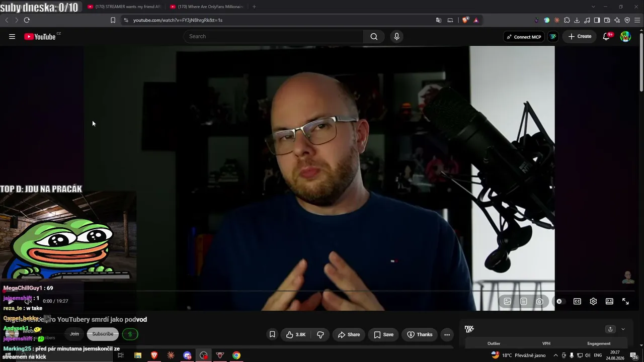Viewport: 644px width, 362px height.
Task: Switch to the 'STREAMER wants my friend' tab
Action: click(124, 7)
